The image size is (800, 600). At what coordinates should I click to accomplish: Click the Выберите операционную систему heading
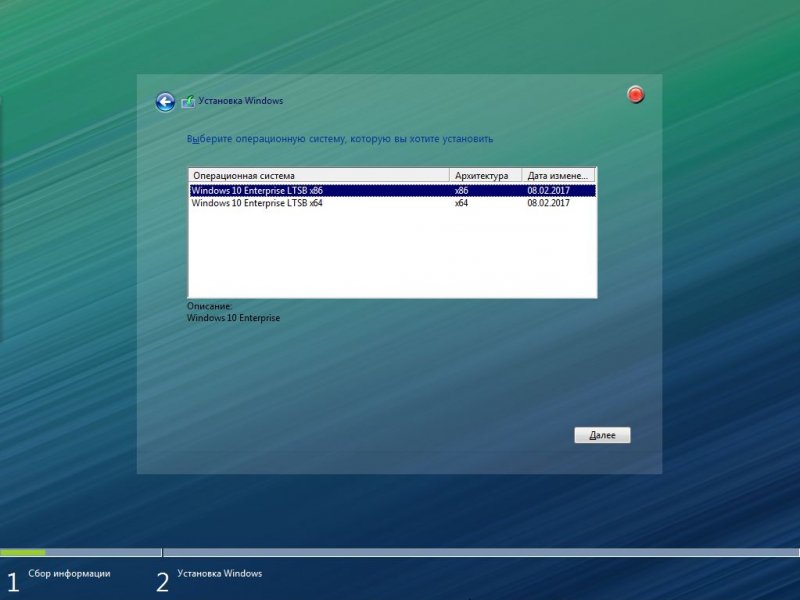tap(340, 139)
